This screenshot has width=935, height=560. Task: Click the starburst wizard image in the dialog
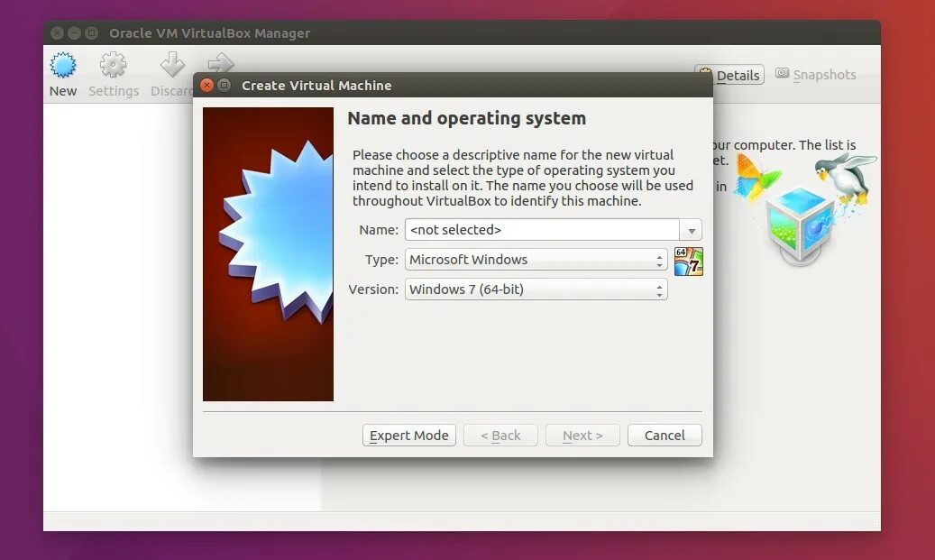(269, 254)
